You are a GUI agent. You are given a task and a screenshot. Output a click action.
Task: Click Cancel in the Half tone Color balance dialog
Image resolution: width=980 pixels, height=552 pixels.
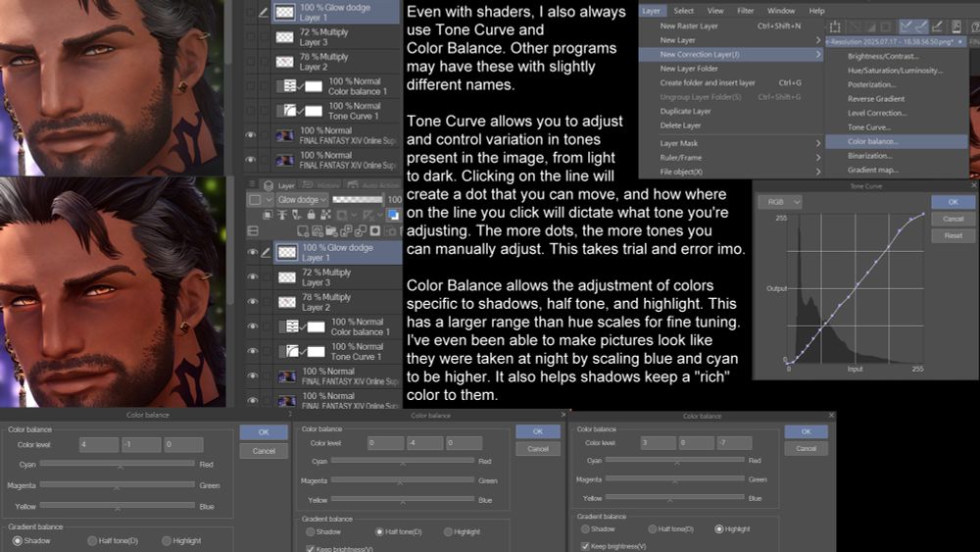[x=537, y=449]
